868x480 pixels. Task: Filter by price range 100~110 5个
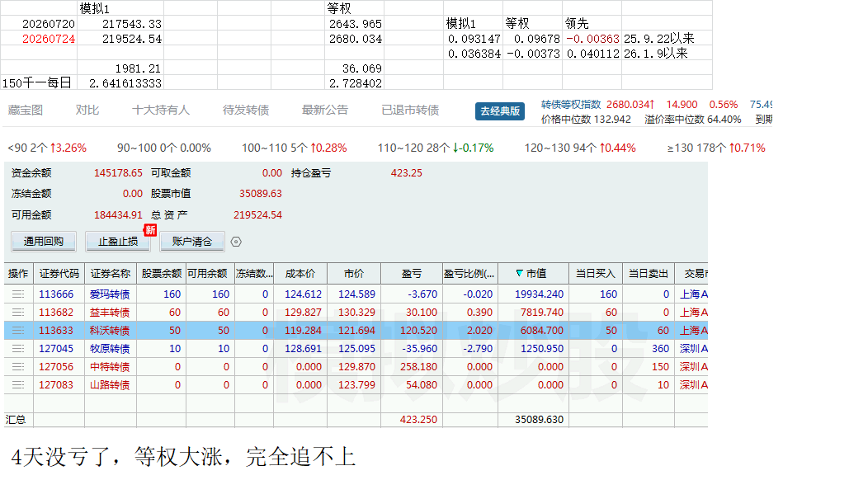(294, 148)
